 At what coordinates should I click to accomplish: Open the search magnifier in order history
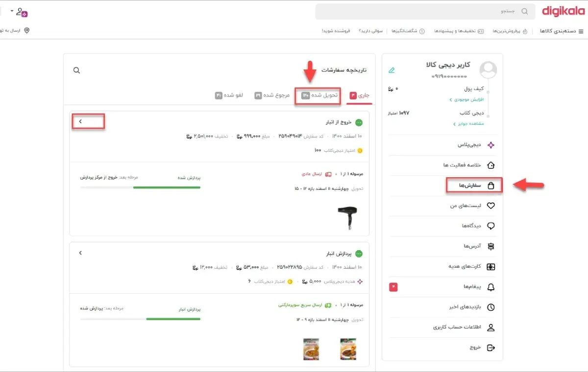coord(76,70)
